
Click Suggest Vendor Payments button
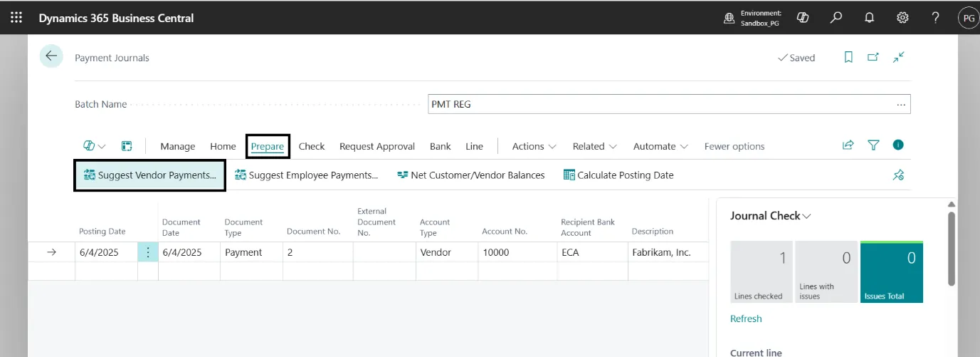click(150, 175)
